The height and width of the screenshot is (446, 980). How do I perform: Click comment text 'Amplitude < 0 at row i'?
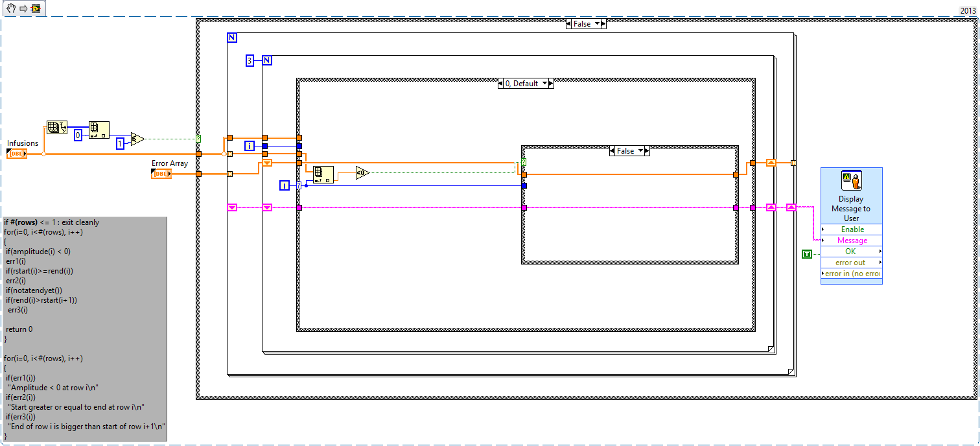click(49, 388)
